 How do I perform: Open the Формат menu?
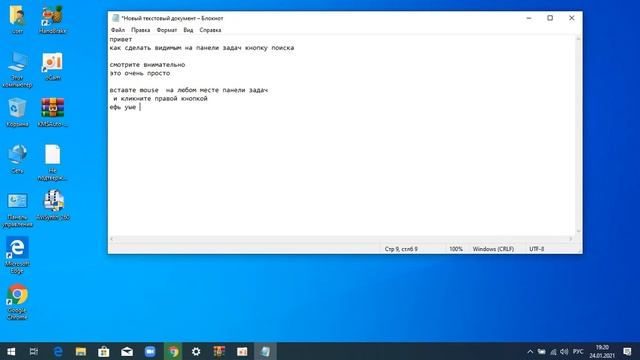167,30
